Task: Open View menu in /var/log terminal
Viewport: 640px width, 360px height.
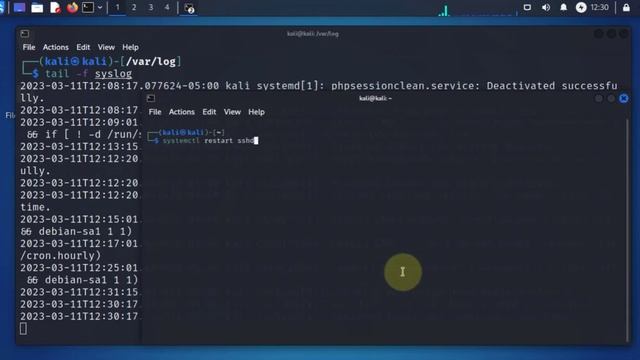Action: tap(106, 47)
